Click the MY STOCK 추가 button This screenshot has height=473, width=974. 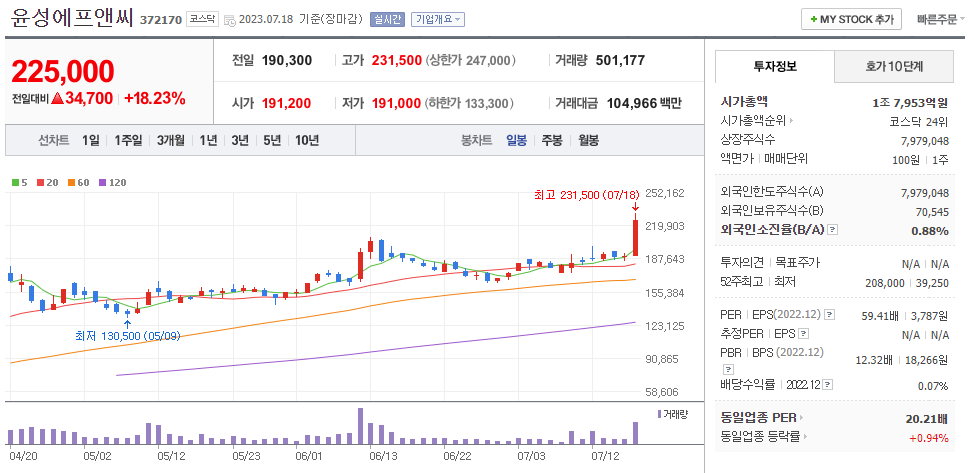click(x=850, y=19)
